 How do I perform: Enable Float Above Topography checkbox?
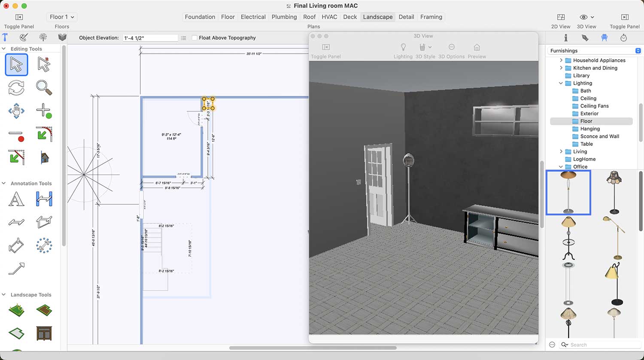[x=194, y=38]
